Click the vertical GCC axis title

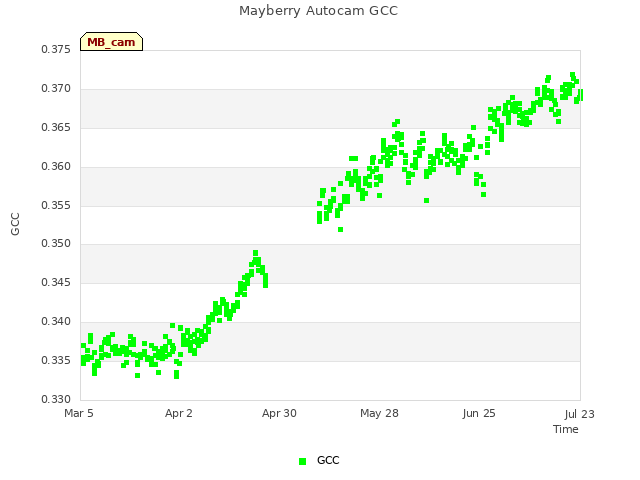click(15, 224)
